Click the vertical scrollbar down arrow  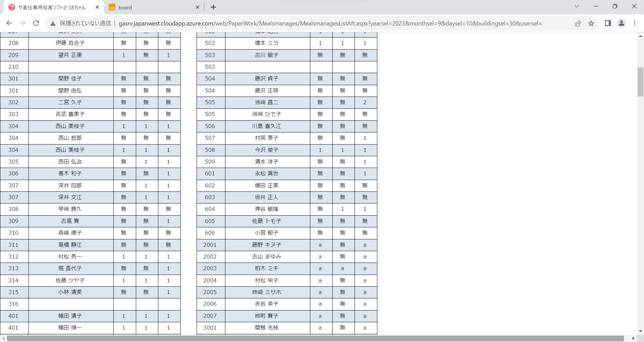(x=640, y=331)
